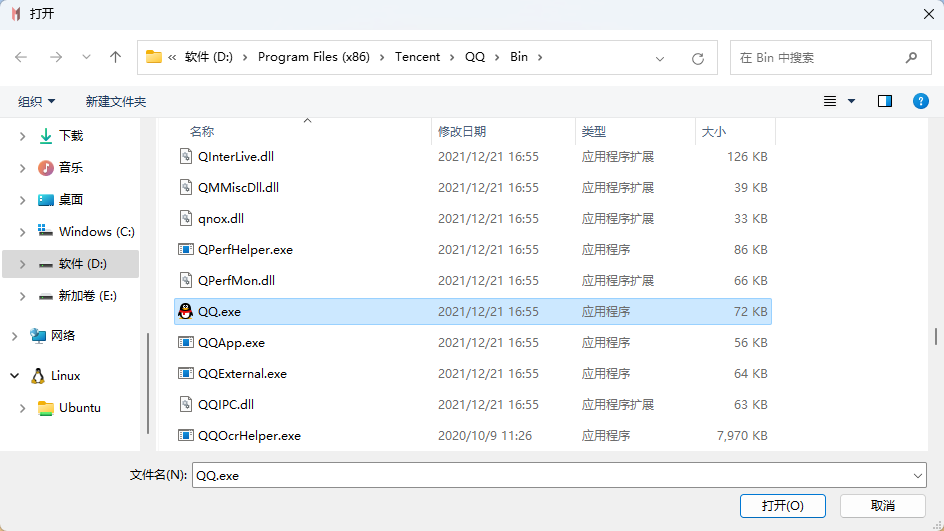Click the refresh button next to address bar
The image size is (944, 531).
pyautogui.click(x=698, y=58)
